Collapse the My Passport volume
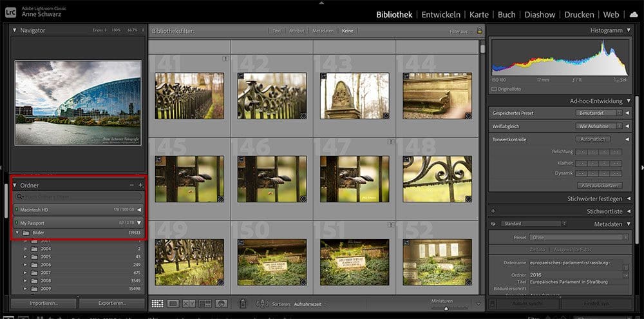 click(139, 223)
